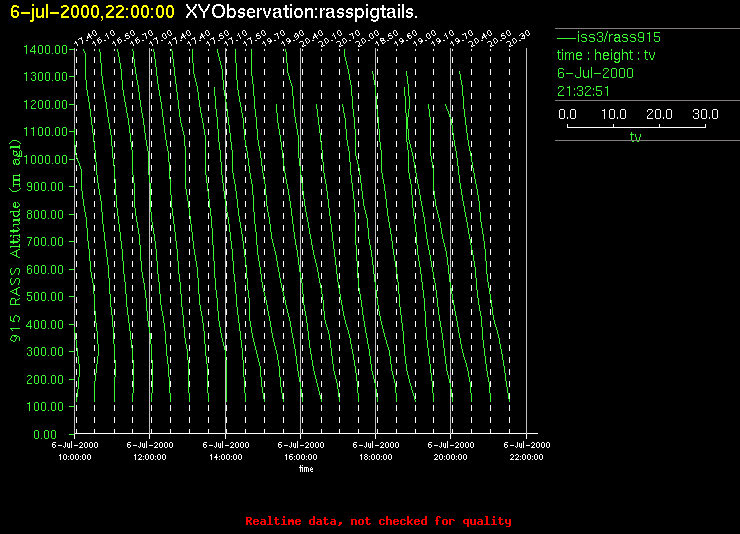Image resolution: width=740 pixels, height=534 pixels.
Task: Click the profile label '19.00' above the plot
Action: click(425, 38)
